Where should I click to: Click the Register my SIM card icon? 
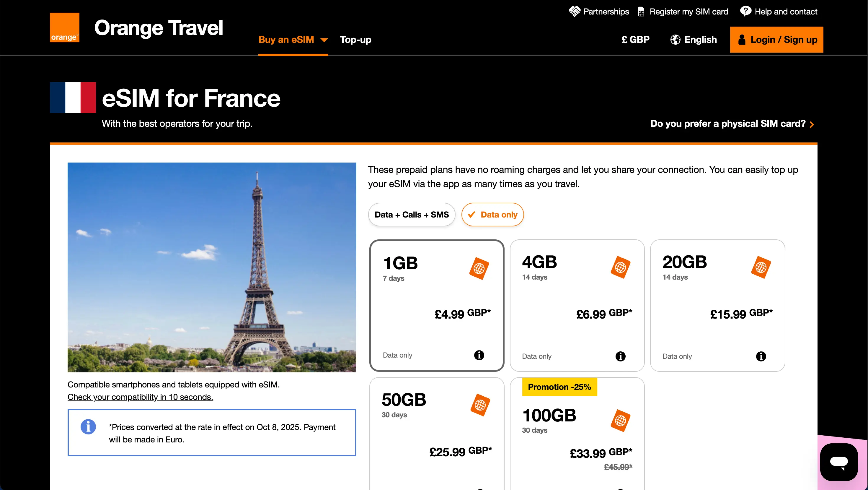tap(642, 11)
